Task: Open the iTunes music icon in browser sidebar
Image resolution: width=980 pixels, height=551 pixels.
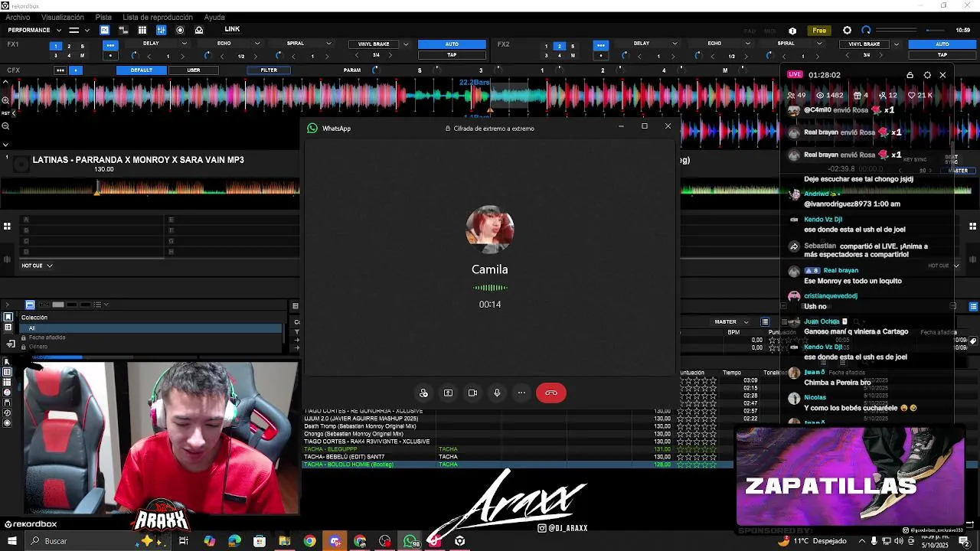Action: (x=8, y=392)
